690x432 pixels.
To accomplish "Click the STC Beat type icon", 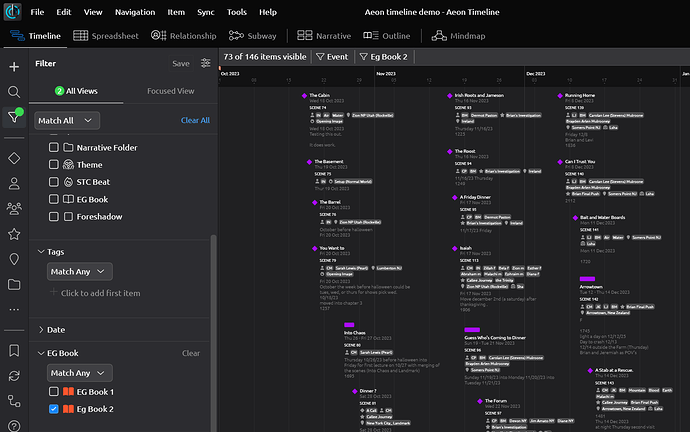I will click(x=68, y=182).
